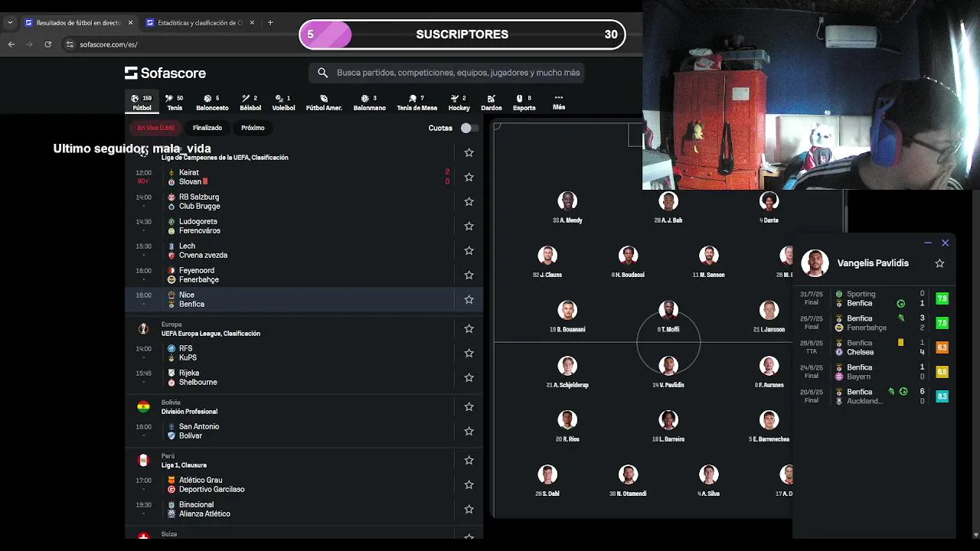
Task: Open a new browser tab
Action: point(270,23)
